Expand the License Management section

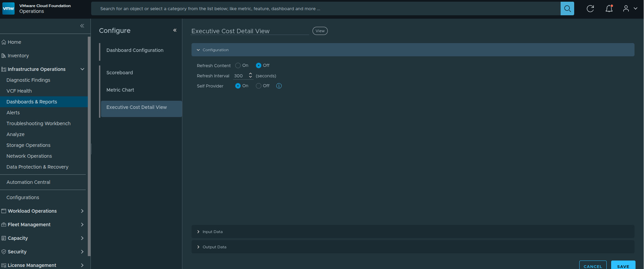pos(82,265)
